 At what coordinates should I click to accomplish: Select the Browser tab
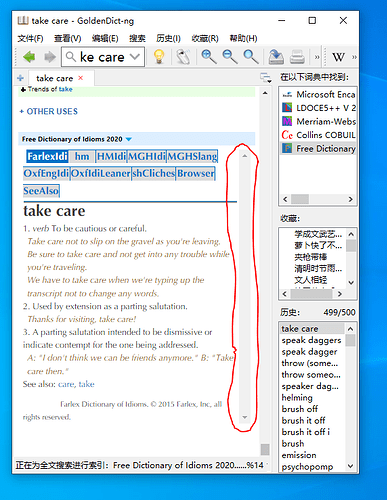pyautogui.click(x=196, y=173)
